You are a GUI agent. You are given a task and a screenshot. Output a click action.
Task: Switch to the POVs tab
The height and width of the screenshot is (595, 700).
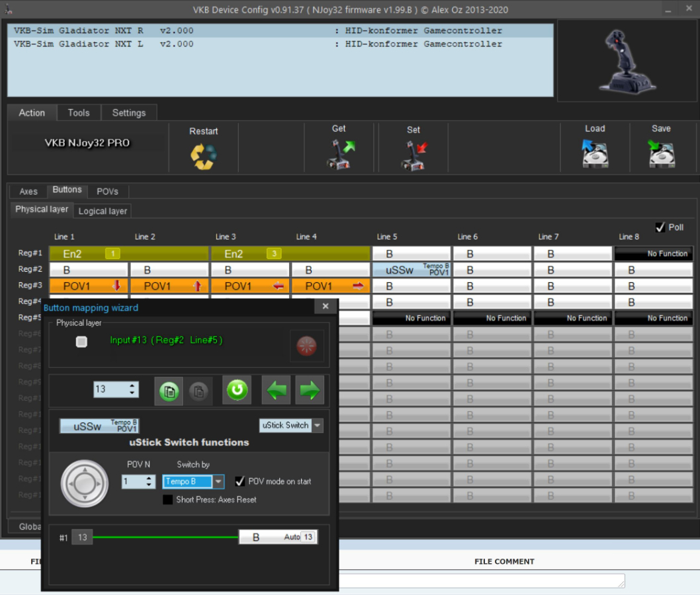click(x=108, y=191)
